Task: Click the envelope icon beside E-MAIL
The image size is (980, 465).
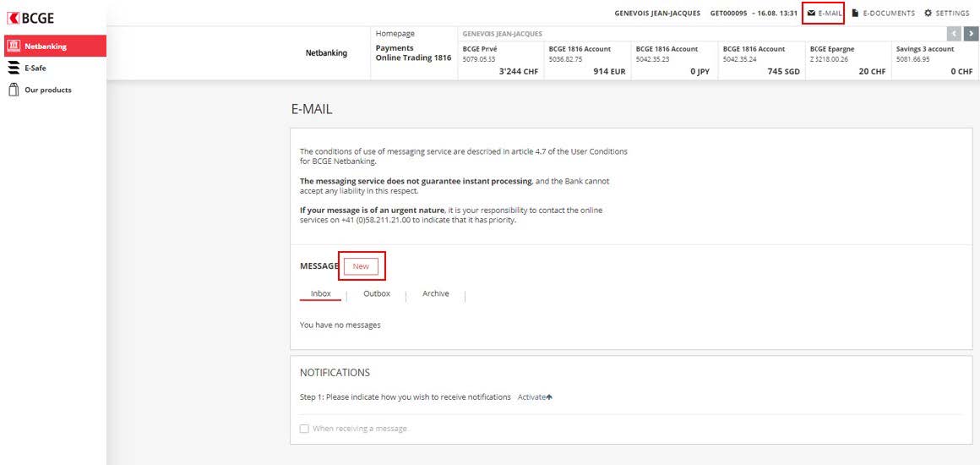Action: (x=811, y=14)
